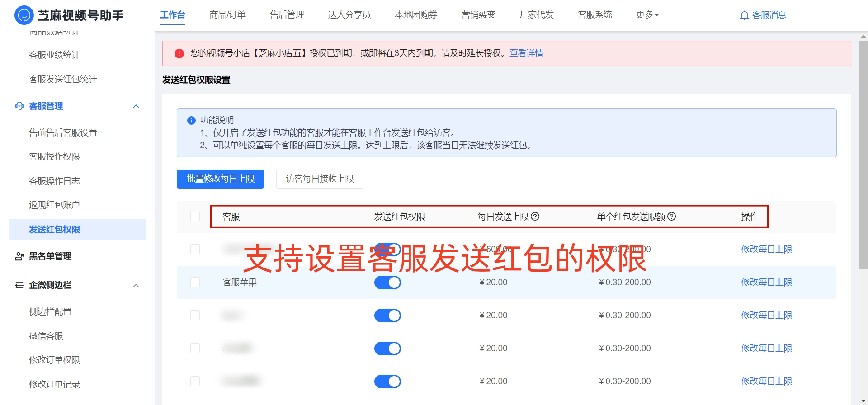Click the scrollbar up arrow

click(x=863, y=36)
